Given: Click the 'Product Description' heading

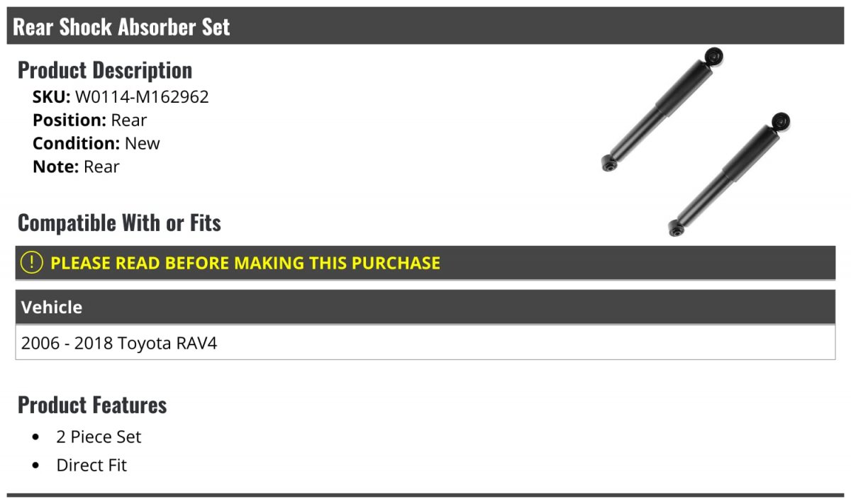Looking at the screenshot, I should 105,70.
